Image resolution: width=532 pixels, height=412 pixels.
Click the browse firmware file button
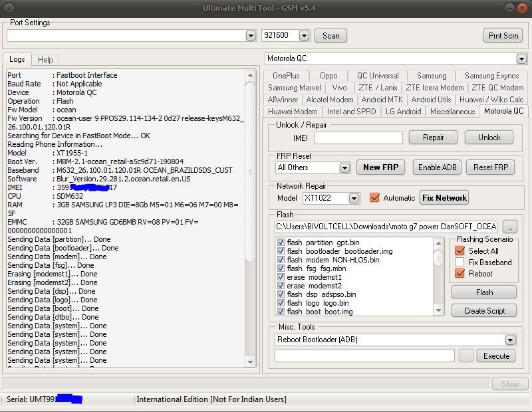pos(510,227)
